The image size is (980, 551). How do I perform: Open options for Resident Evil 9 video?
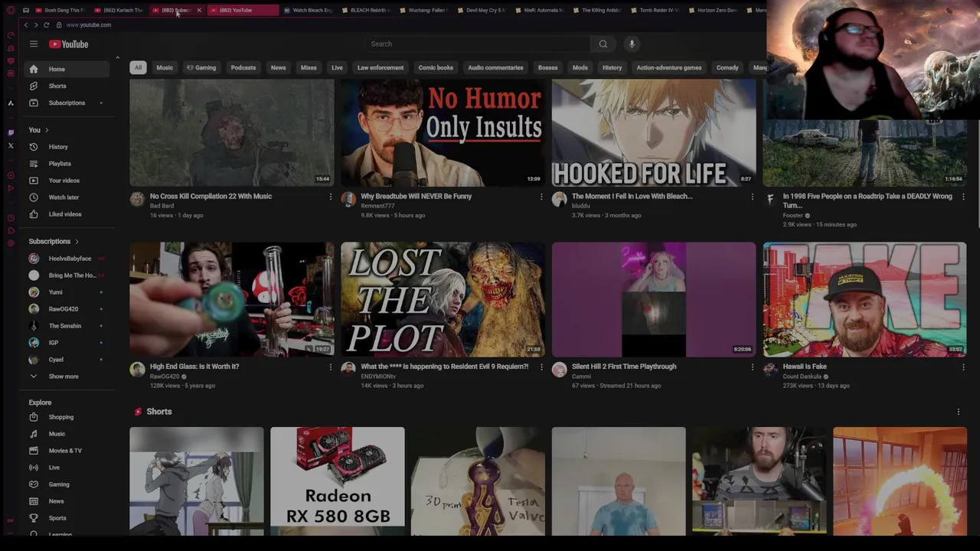(x=541, y=367)
